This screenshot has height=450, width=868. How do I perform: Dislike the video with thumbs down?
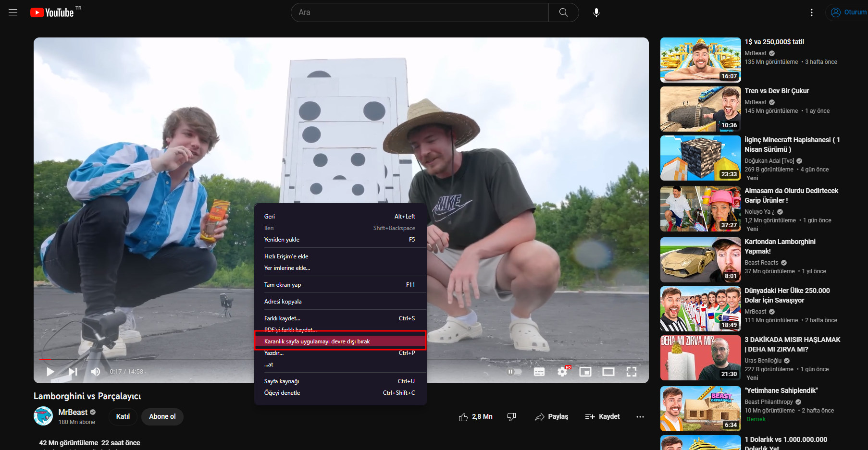(511, 417)
